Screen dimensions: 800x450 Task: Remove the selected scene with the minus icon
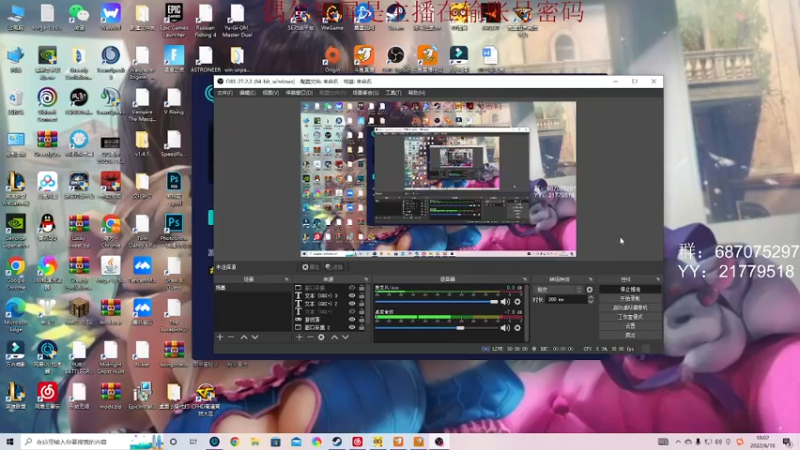[x=231, y=337]
